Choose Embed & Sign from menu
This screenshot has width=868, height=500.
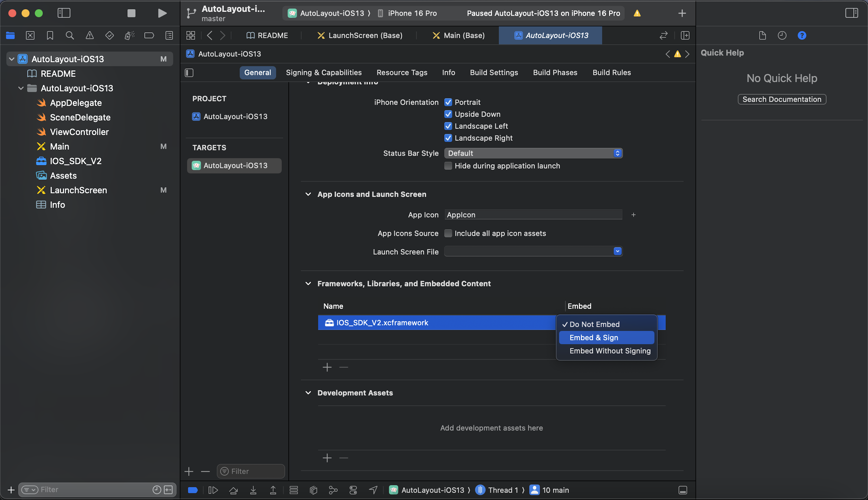(x=606, y=338)
